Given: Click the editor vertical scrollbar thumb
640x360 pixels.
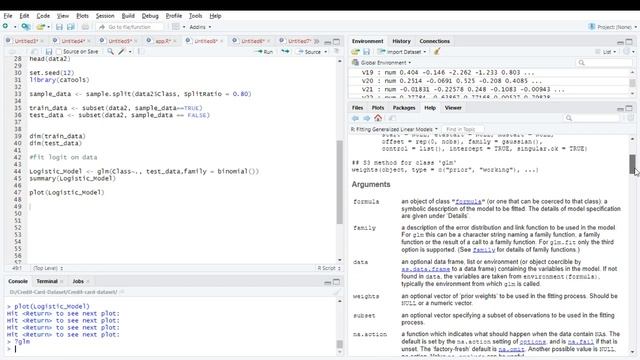Looking at the screenshot, I should tap(340, 182).
